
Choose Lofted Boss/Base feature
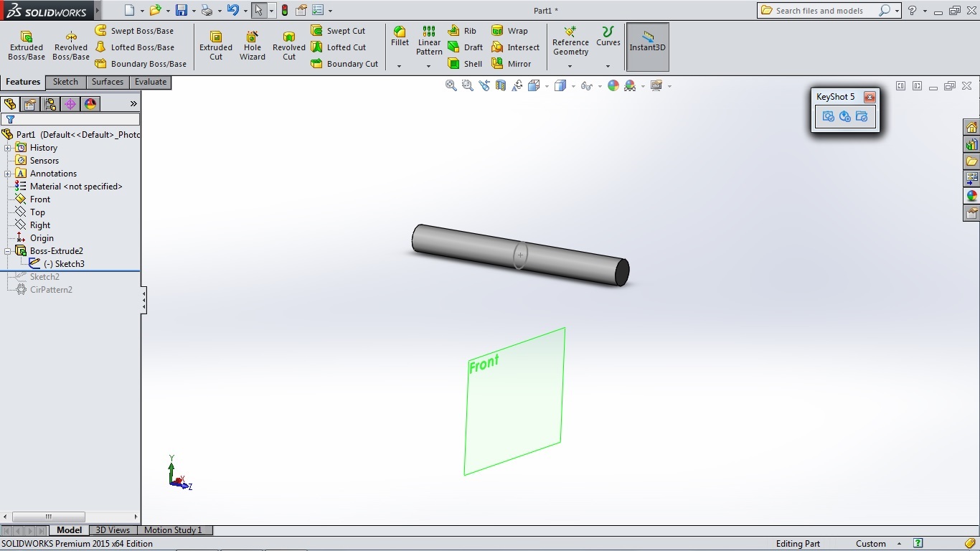135,47
